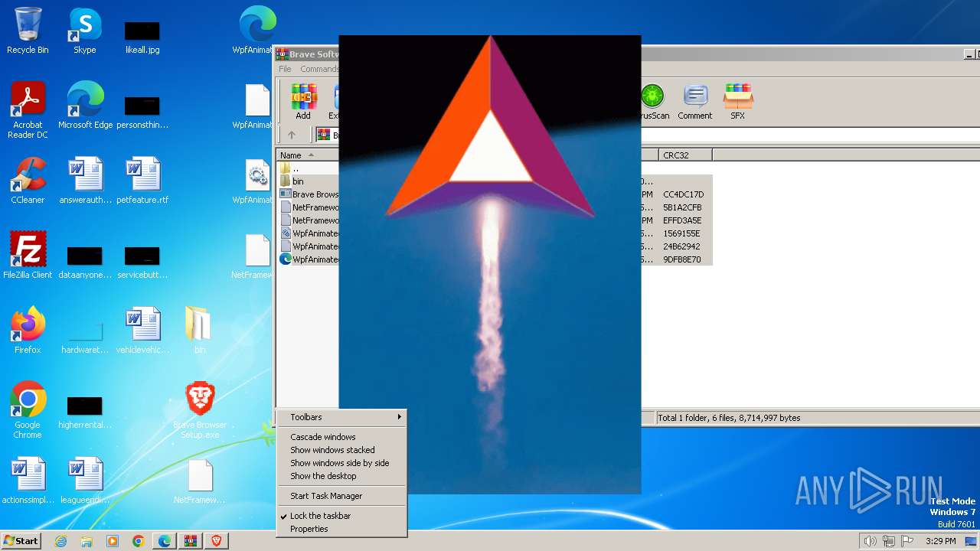
Task: Click the Brave taskbar button
Action: [216, 541]
